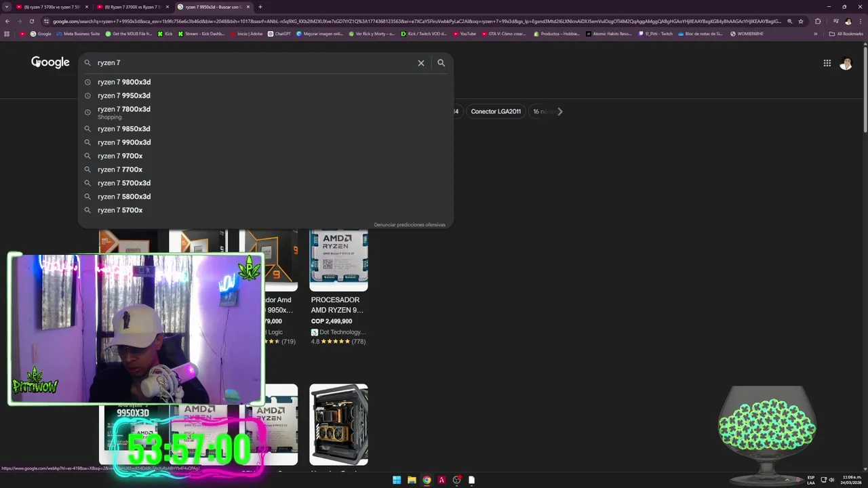Open the tab search dropdown arrow
The width and height of the screenshot is (868, 488).
tap(7, 7)
